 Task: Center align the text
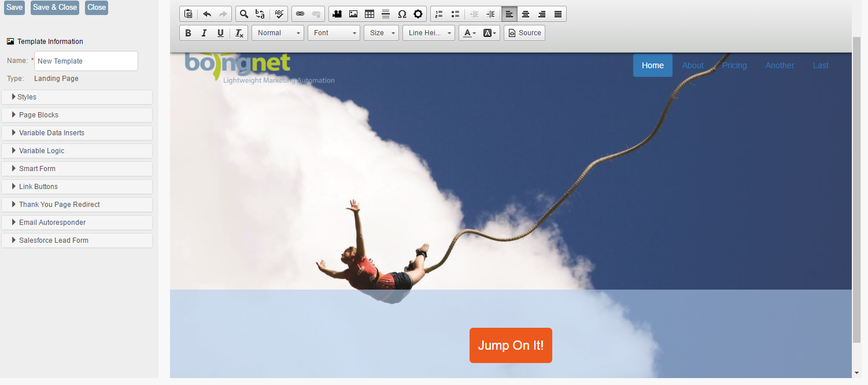pos(526,14)
